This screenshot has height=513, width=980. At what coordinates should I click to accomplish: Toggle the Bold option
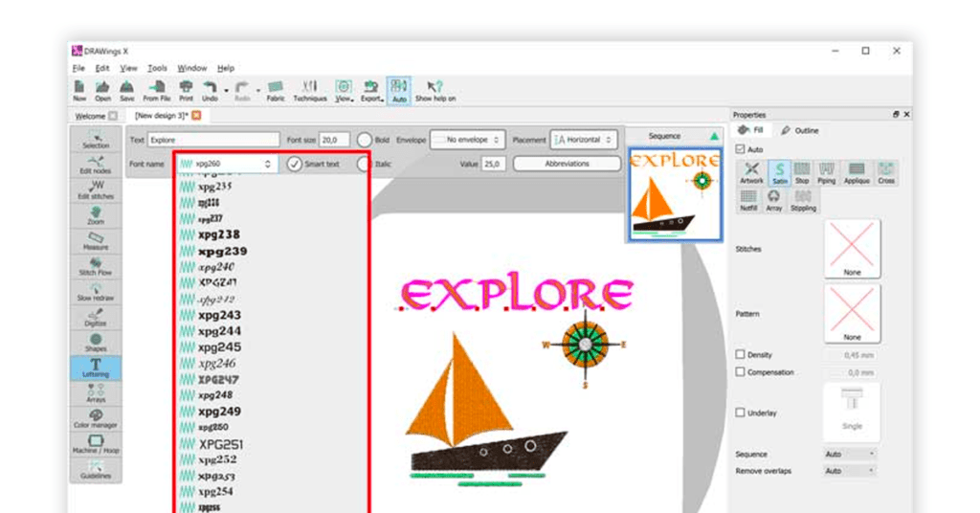[x=365, y=140]
